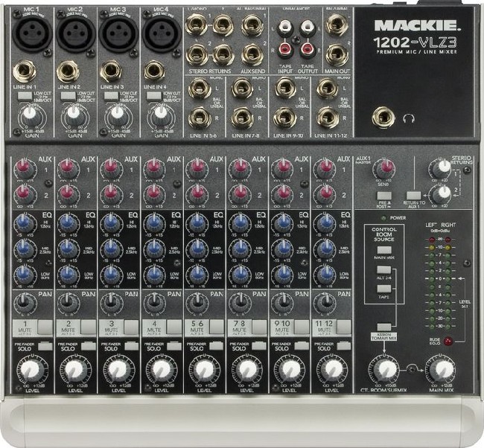The height and width of the screenshot is (448, 484).
Task: Adjust the channel 4 GAIN knob
Action: click(x=160, y=115)
